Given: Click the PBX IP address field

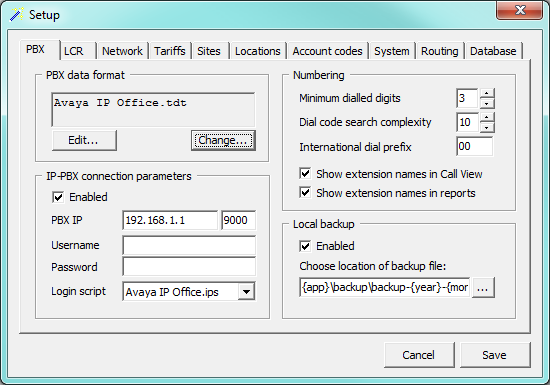Looking at the screenshot, I should click(x=170, y=220).
